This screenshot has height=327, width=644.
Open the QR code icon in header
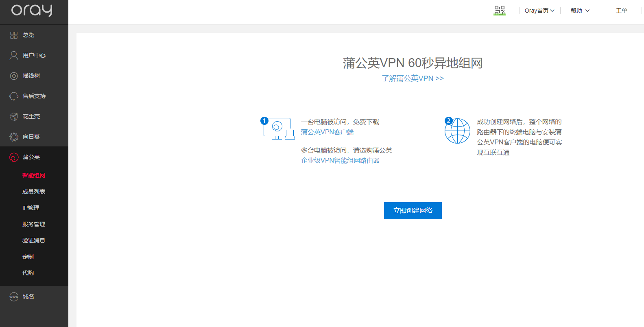click(499, 11)
